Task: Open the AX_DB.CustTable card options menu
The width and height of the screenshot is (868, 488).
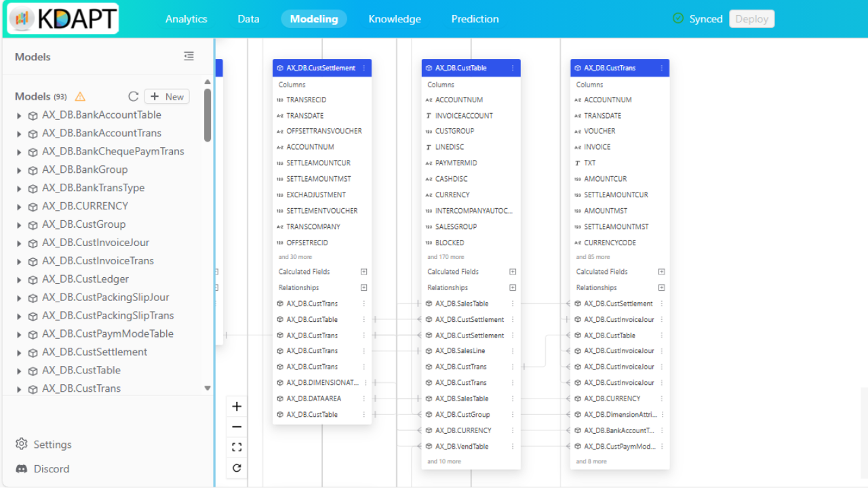Action: [x=513, y=68]
